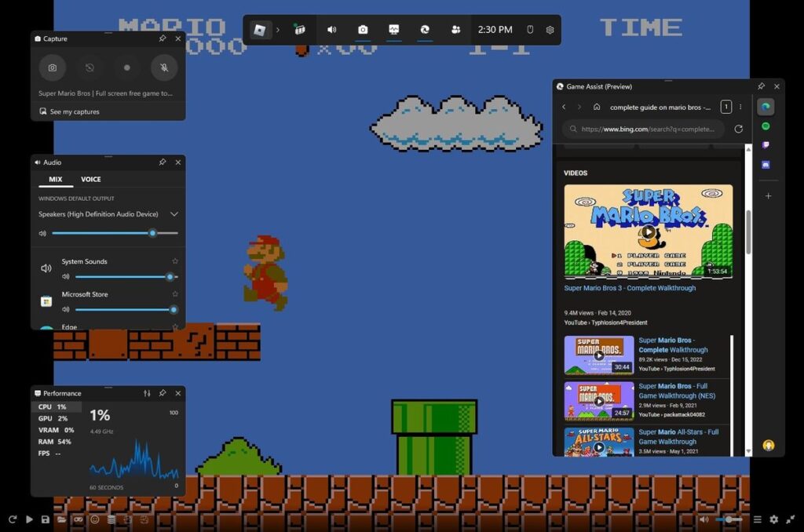Open Game Bar settings gear
804x532 pixels.
click(x=549, y=29)
